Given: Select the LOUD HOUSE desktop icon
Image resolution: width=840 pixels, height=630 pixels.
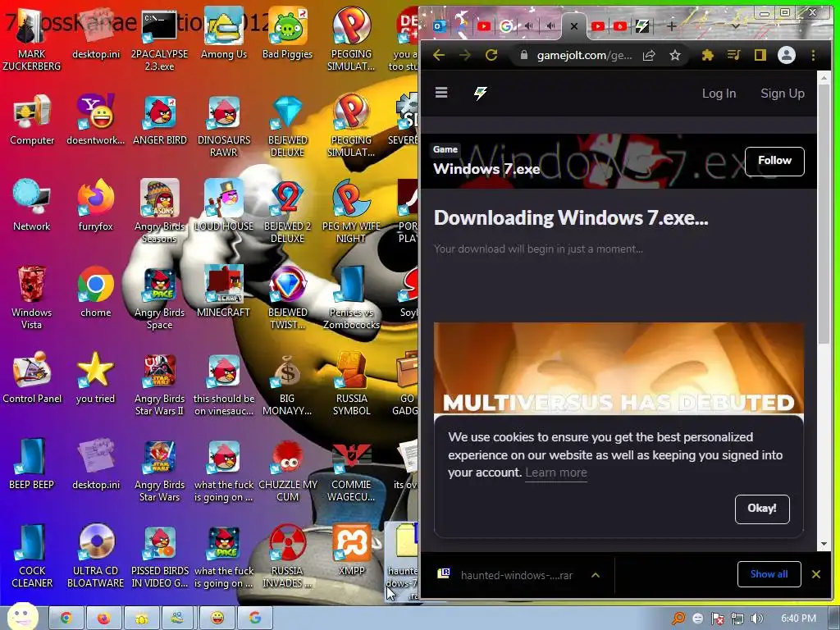Looking at the screenshot, I should [223, 204].
